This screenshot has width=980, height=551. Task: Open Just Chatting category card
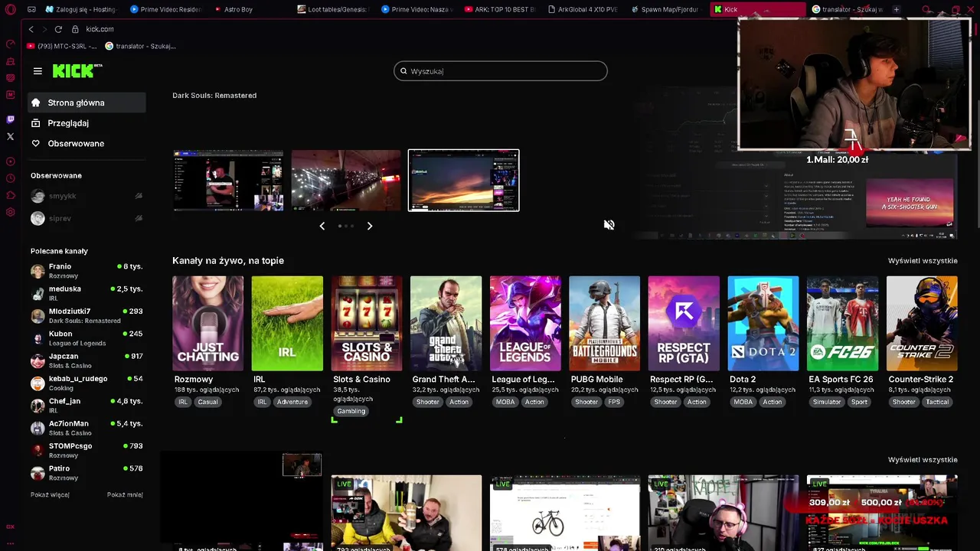(207, 323)
